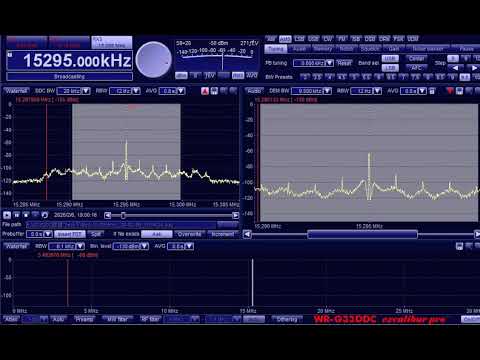Switch to the Notch tab
This screenshot has height=360, width=480.
(346, 49)
